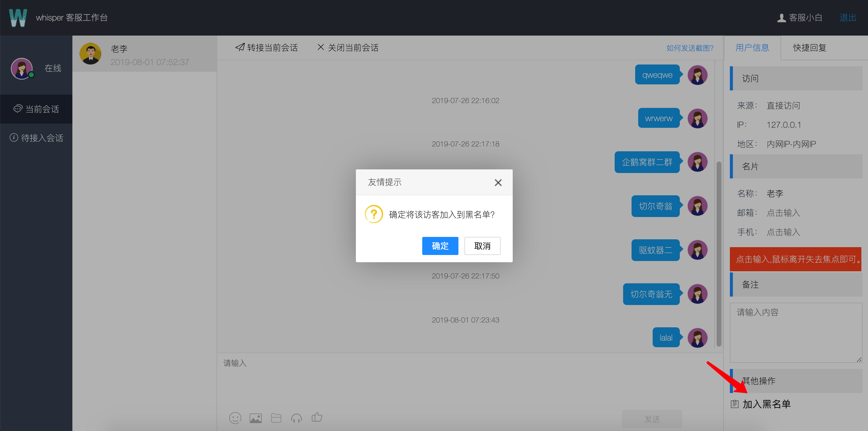Image resolution: width=868 pixels, height=431 pixels.
Task: Click the image upload icon
Action: [x=256, y=418]
